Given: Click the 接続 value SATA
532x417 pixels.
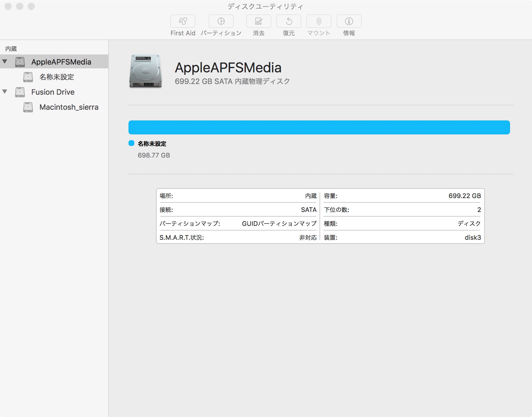Looking at the screenshot, I should pyautogui.click(x=309, y=210).
